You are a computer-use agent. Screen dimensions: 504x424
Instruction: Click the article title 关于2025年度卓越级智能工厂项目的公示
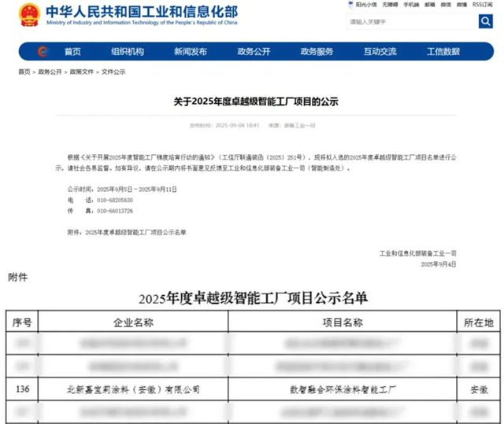point(256,101)
